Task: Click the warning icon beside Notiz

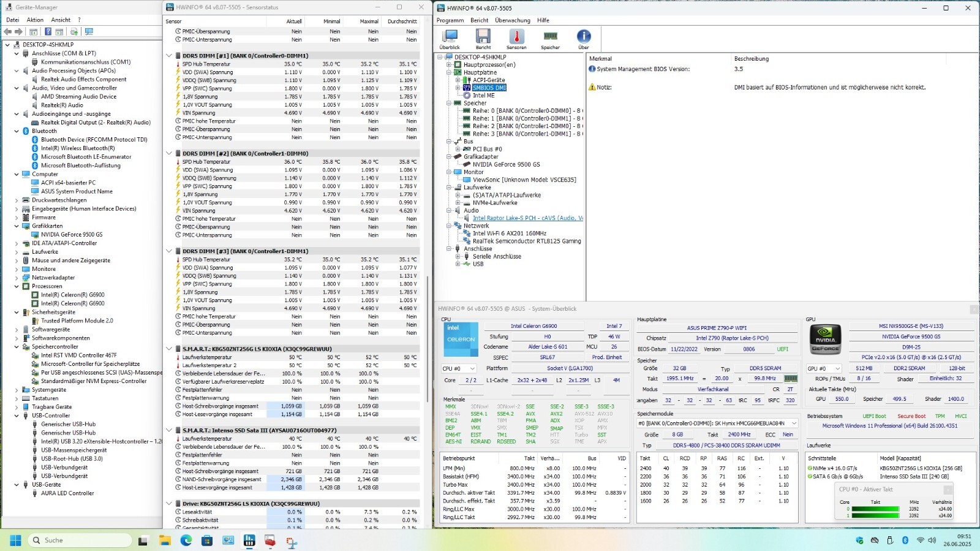Action: 592,87
